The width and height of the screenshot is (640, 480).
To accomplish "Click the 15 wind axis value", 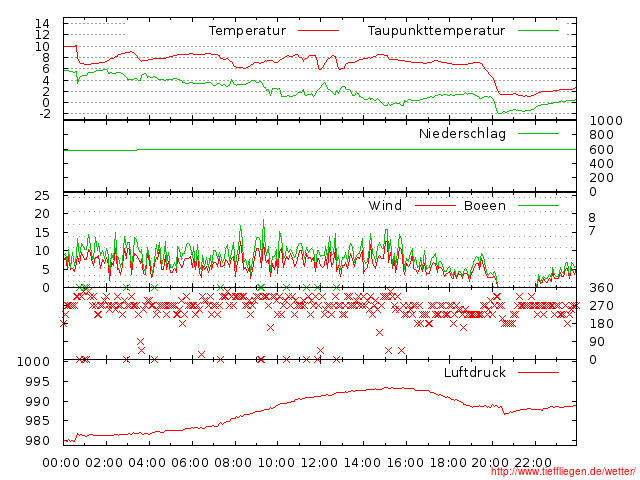I will [42, 233].
